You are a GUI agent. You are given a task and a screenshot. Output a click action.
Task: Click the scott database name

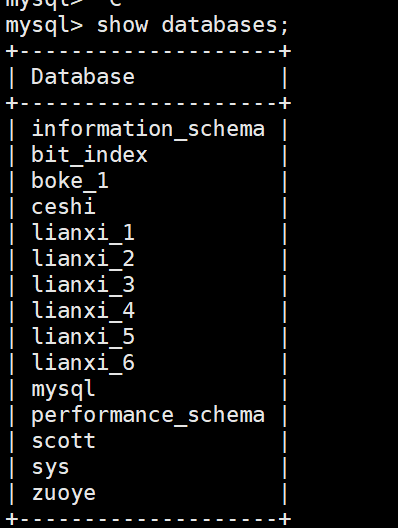click(64, 441)
